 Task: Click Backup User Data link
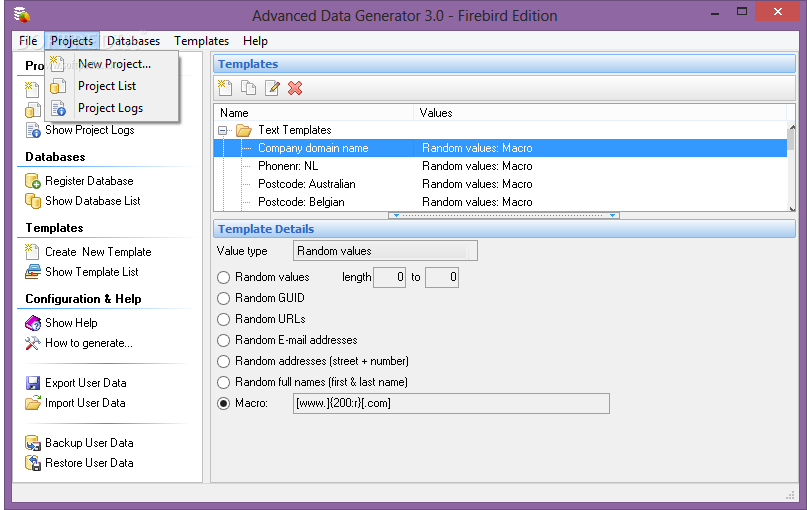tap(89, 443)
